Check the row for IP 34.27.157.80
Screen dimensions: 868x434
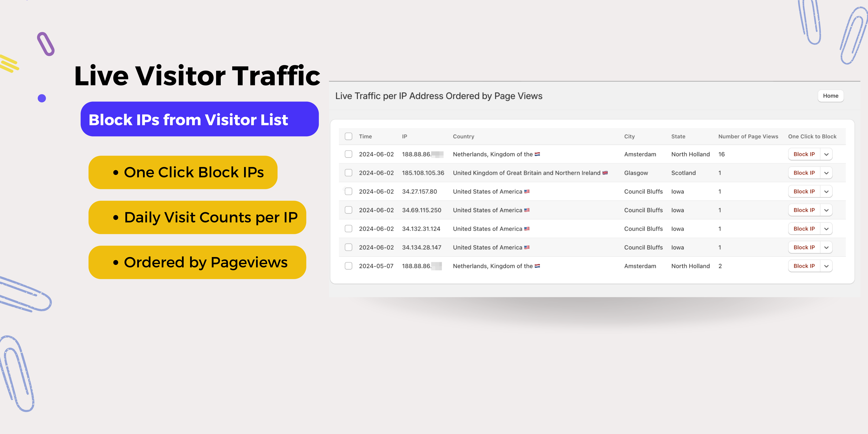pos(348,191)
